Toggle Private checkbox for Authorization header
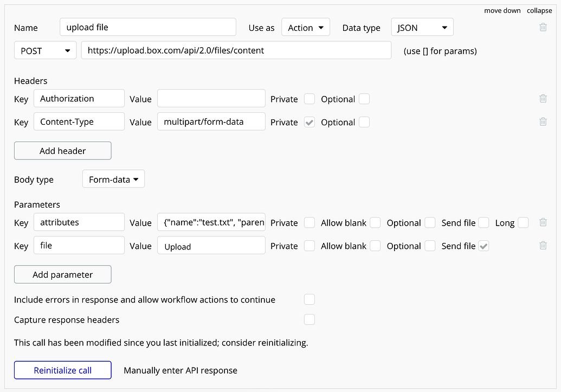 click(309, 99)
